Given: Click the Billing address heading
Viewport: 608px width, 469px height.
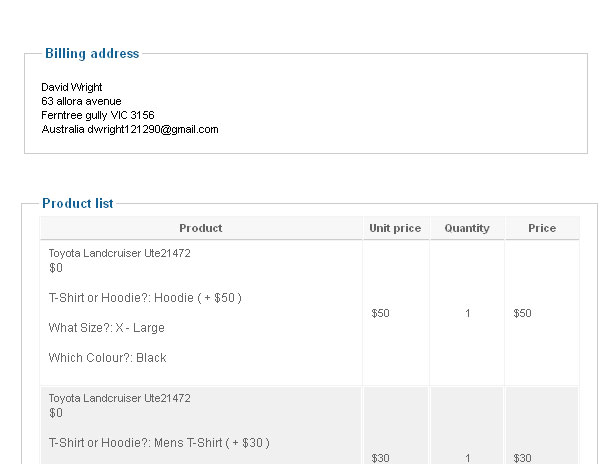Looking at the screenshot, I should [92, 53].
